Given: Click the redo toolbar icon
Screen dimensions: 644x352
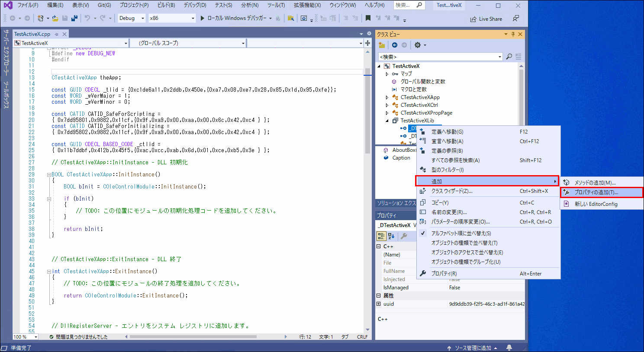Looking at the screenshot, I should coord(103,18).
